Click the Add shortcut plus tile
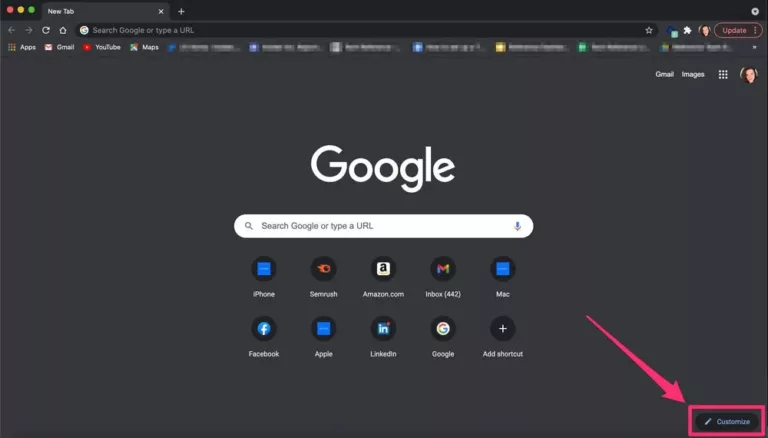 click(503, 337)
